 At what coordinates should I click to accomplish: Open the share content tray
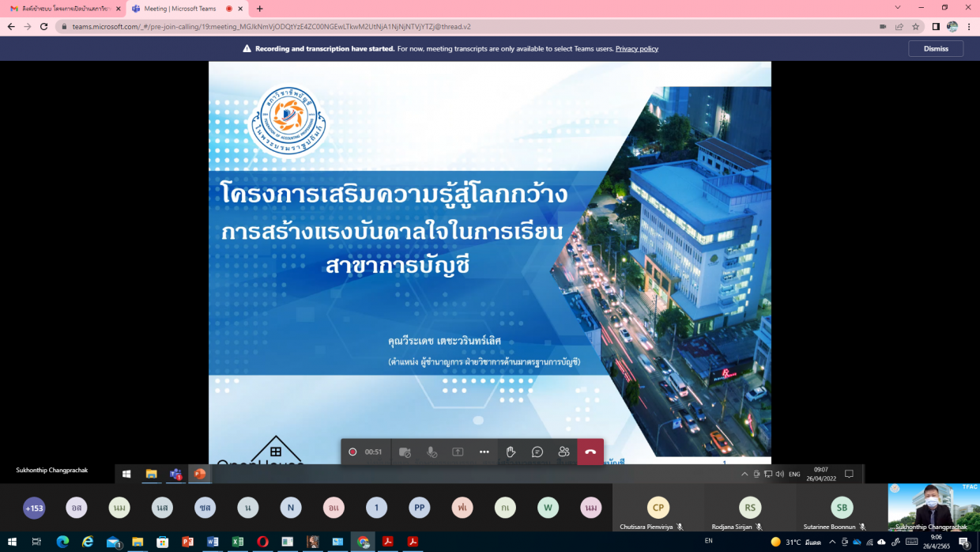coord(458,452)
